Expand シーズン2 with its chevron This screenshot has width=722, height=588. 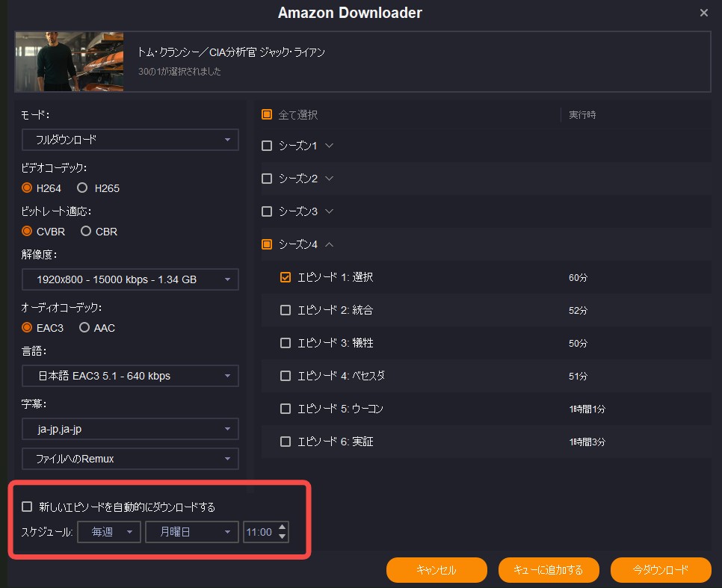(x=329, y=179)
